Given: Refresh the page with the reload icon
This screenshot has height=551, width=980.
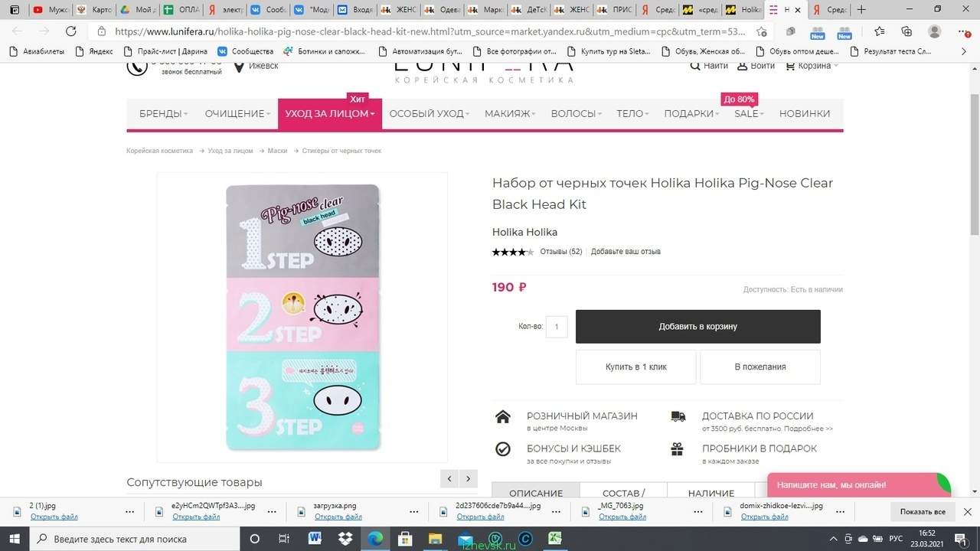Looking at the screenshot, I should coord(71,31).
